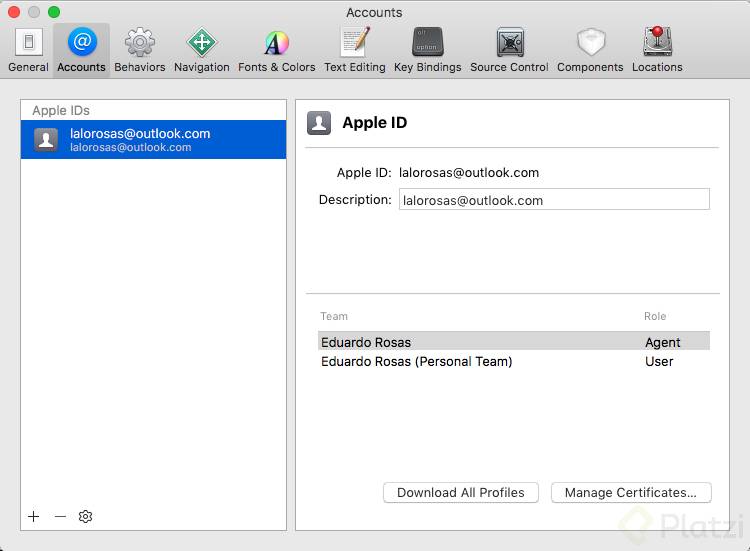The image size is (750, 551).
Task: Click the Description text field
Action: 554,199
